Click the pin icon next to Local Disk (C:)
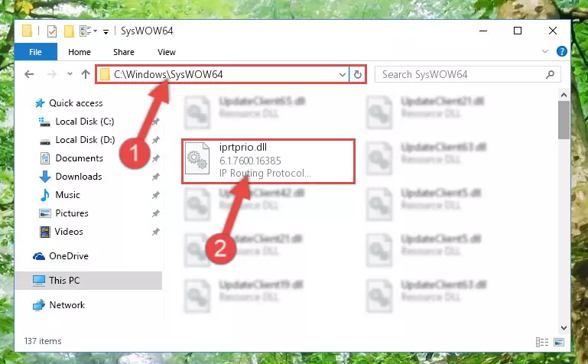Image resolution: width=588 pixels, height=364 pixels. (156, 122)
